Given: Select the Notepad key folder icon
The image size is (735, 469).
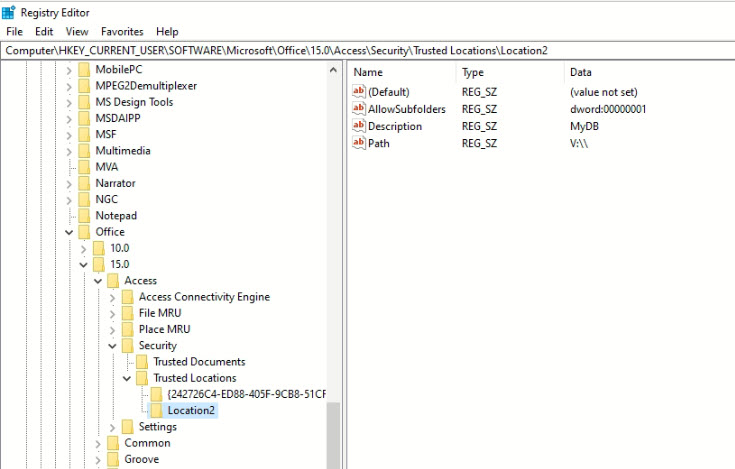Looking at the screenshot, I should (x=84, y=216).
